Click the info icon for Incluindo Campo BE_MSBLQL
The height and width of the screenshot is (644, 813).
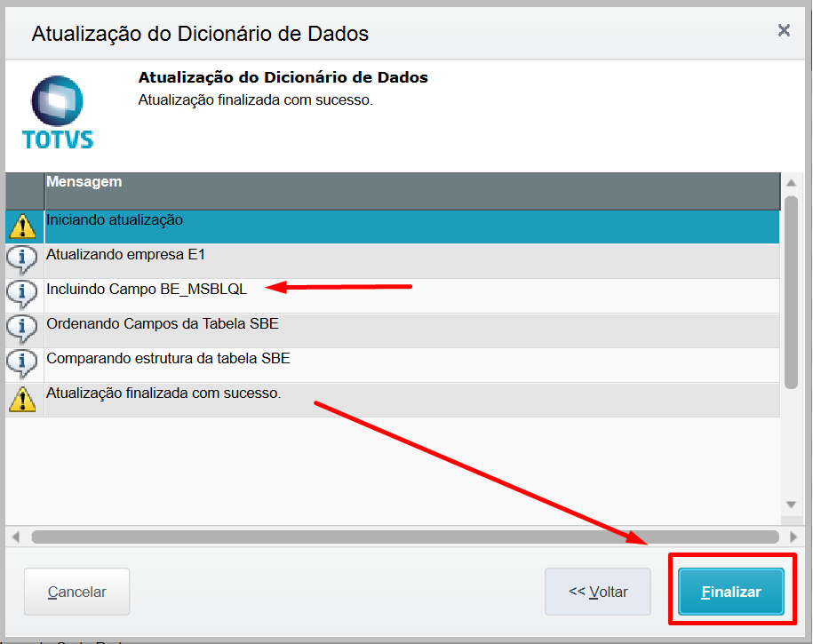pyautogui.click(x=22, y=295)
